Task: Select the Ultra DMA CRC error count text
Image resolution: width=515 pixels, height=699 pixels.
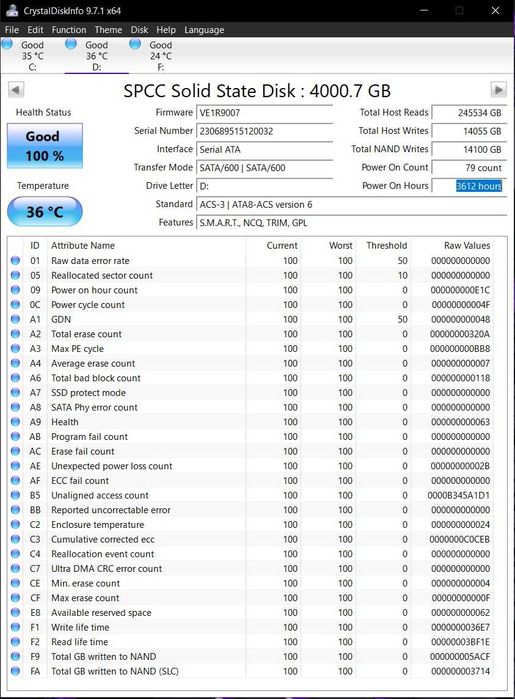Action: (107, 568)
